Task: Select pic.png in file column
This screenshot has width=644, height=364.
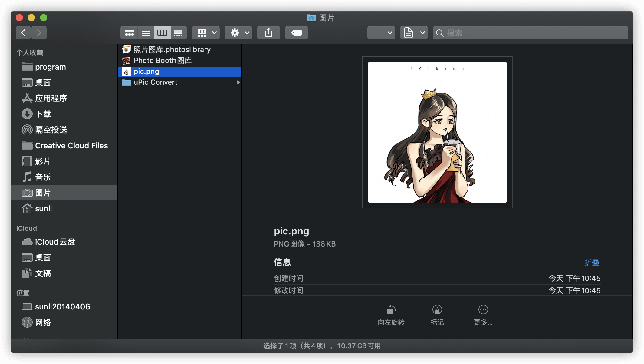Action: click(180, 71)
